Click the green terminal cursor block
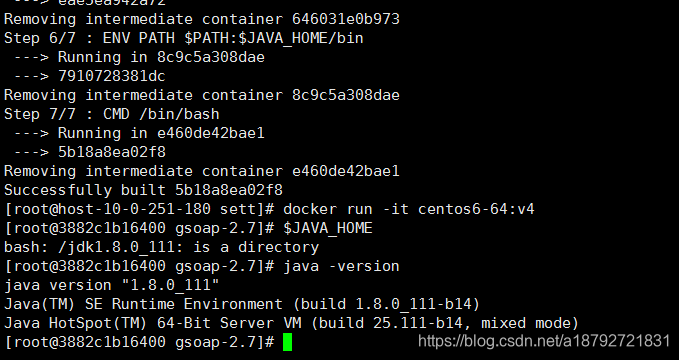Viewport: 679px width, 360px height. click(288, 342)
